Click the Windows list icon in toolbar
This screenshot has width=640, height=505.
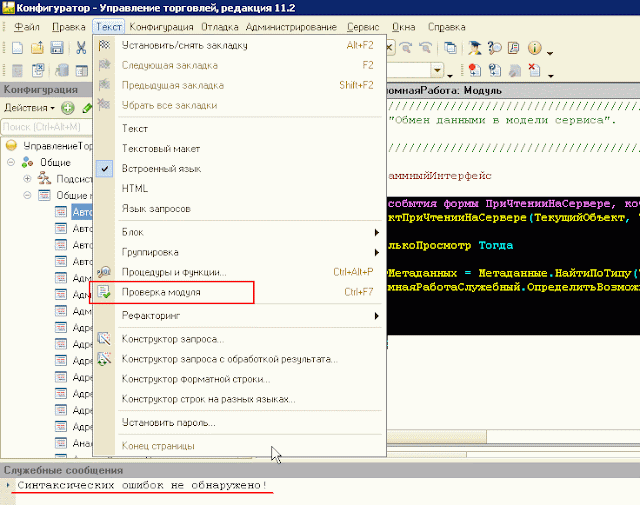(450, 48)
